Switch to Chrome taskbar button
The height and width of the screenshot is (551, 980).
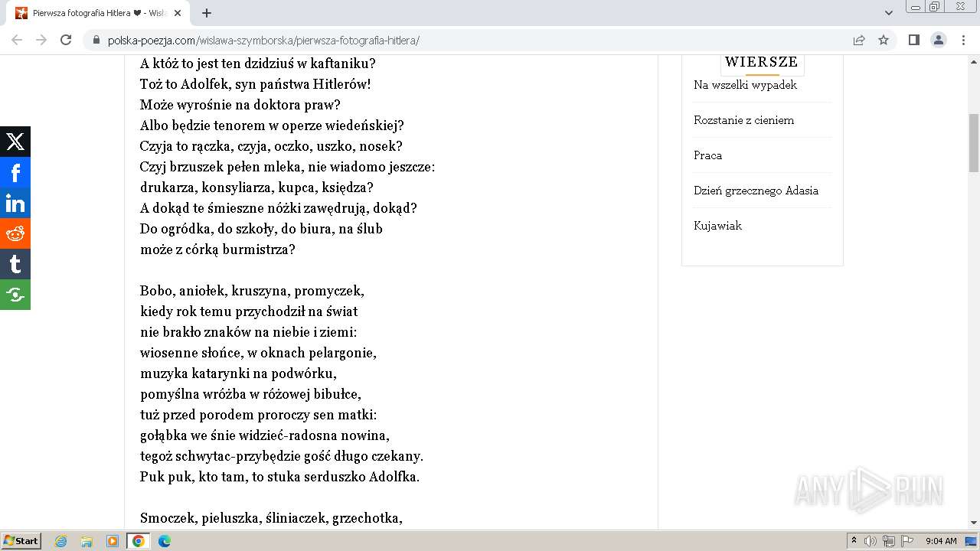pos(139,541)
